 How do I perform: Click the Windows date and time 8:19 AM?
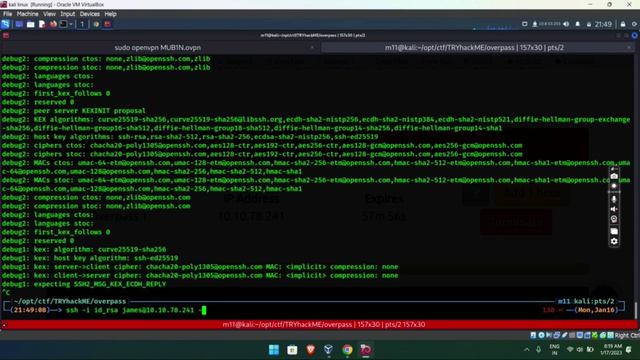click(611, 350)
